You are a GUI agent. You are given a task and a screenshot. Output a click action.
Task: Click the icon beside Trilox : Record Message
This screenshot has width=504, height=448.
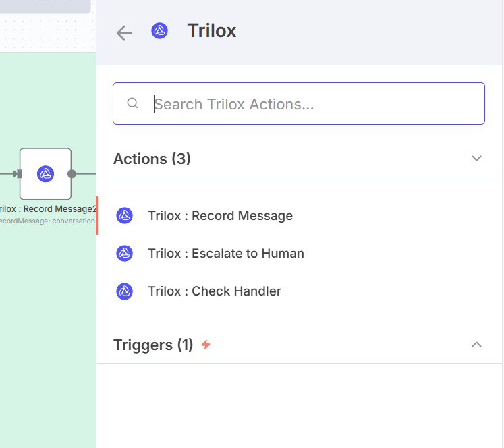[124, 215]
